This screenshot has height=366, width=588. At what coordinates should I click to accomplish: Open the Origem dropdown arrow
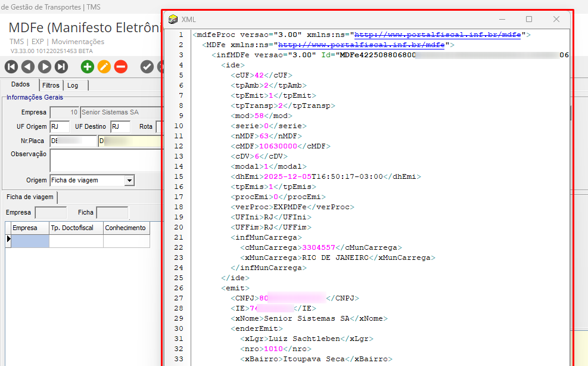129,181
